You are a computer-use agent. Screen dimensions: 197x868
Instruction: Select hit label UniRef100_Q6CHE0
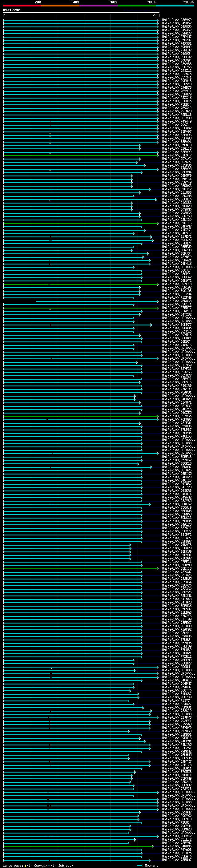tap(176, 200)
